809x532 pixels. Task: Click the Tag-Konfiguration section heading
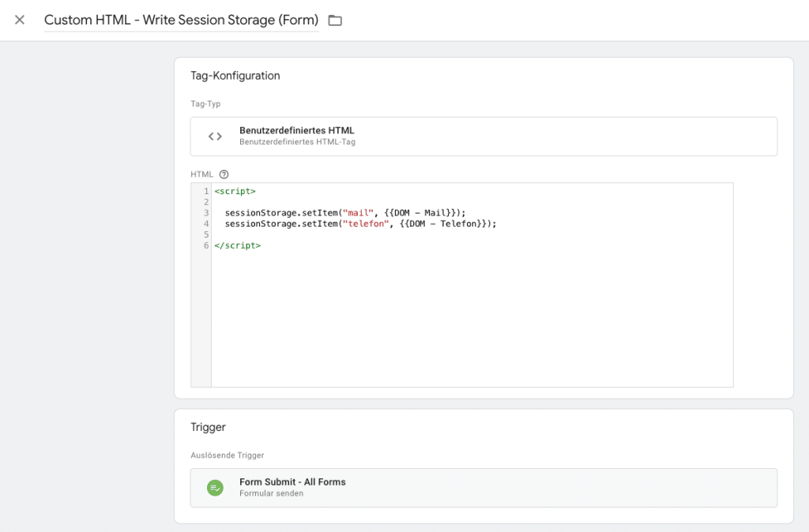click(235, 75)
